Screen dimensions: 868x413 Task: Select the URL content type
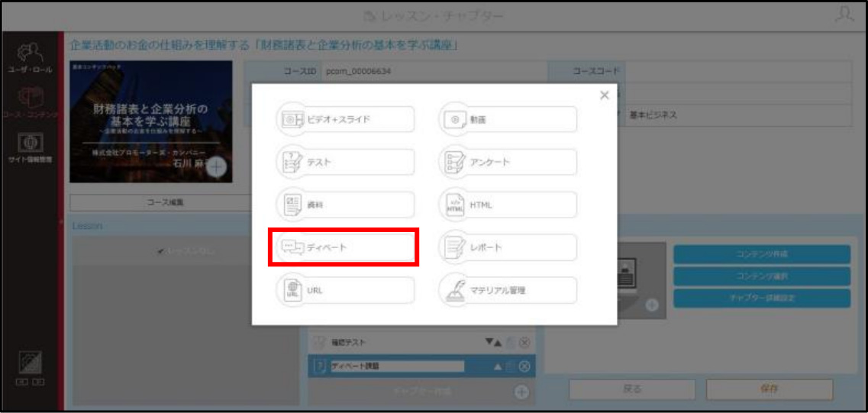point(345,290)
